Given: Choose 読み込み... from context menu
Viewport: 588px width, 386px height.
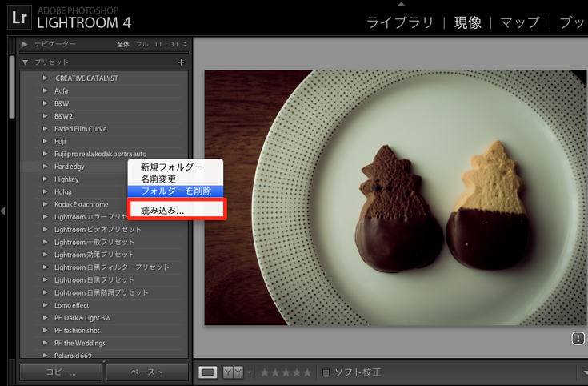Looking at the screenshot, I should (x=175, y=211).
